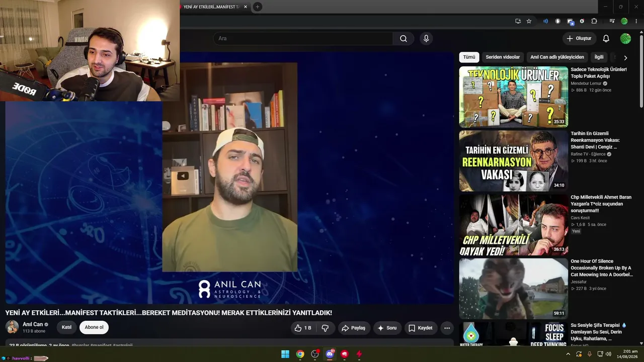The height and width of the screenshot is (362, 644).
Task: Click inside the Ara search field
Action: pos(303,39)
